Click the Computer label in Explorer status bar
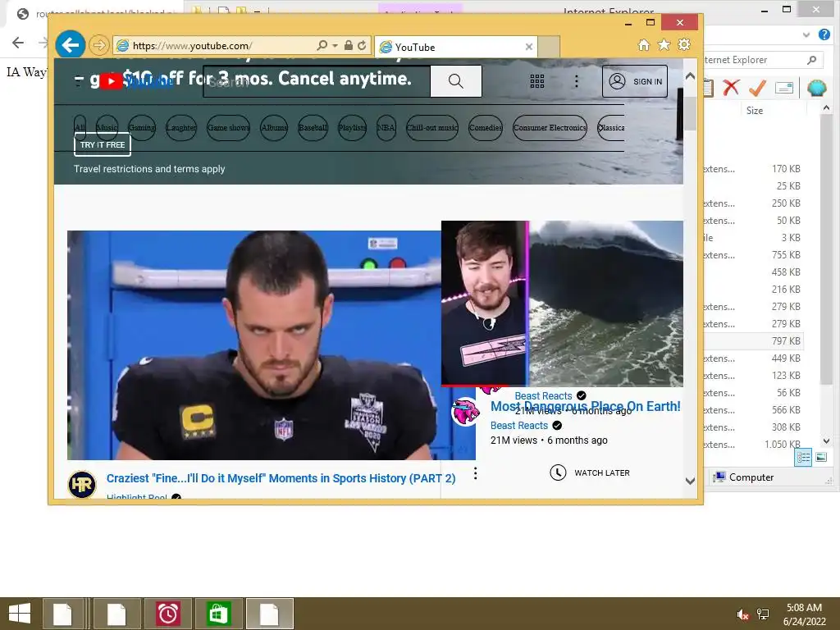Image resolution: width=840 pixels, height=630 pixels. 751,477
